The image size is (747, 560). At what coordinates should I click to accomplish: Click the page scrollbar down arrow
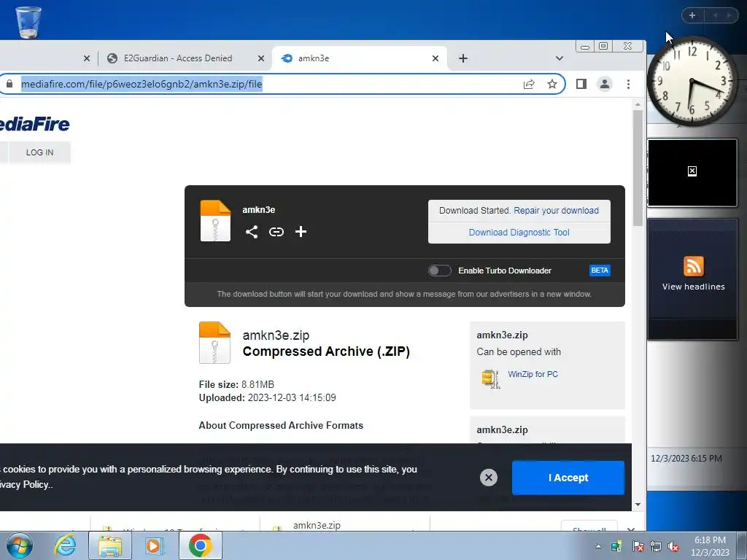point(638,505)
